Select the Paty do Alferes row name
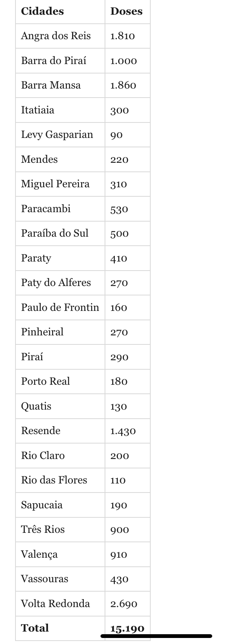This screenshot has height=644, width=233. point(56,283)
